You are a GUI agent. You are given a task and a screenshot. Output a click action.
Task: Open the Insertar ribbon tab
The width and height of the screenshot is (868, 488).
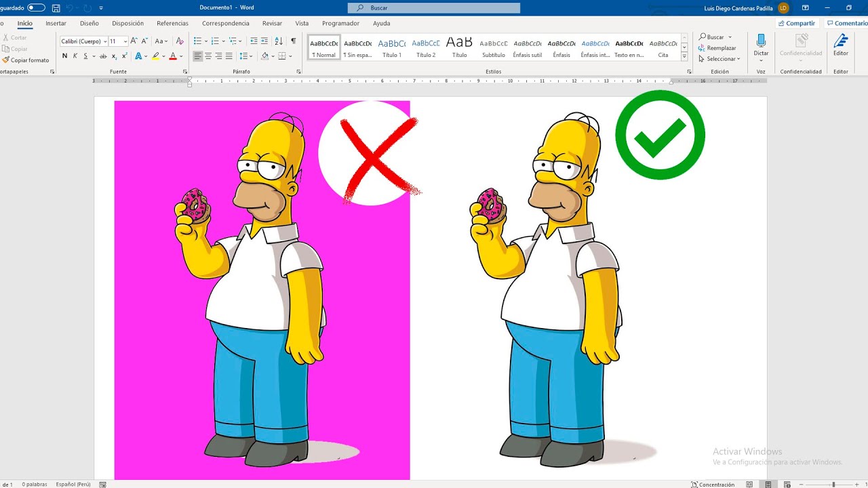click(56, 23)
